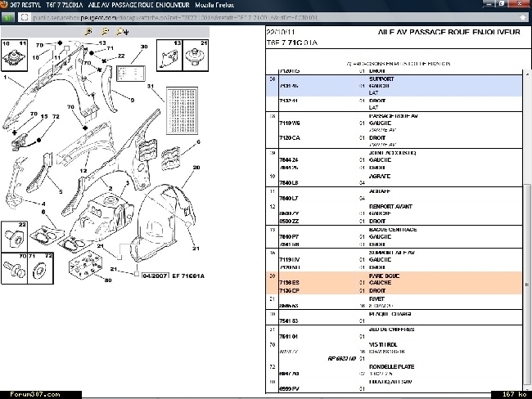Select part reference 7136 CP in the list
The image size is (532, 399).
[x=290, y=290]
